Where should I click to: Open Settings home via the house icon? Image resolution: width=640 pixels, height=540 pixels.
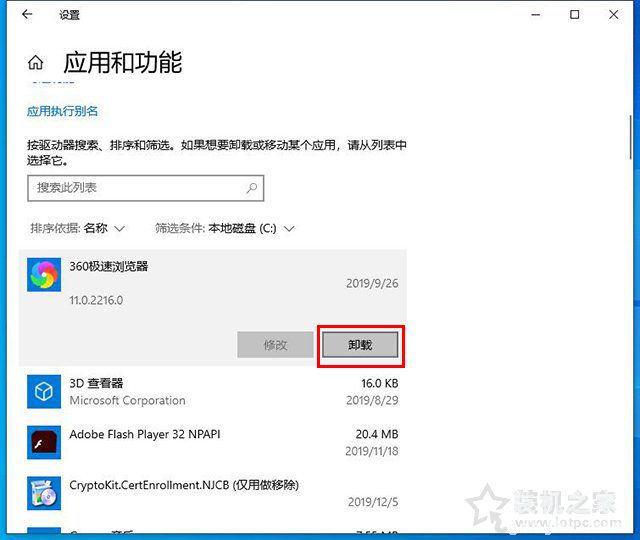coord(36,63)
